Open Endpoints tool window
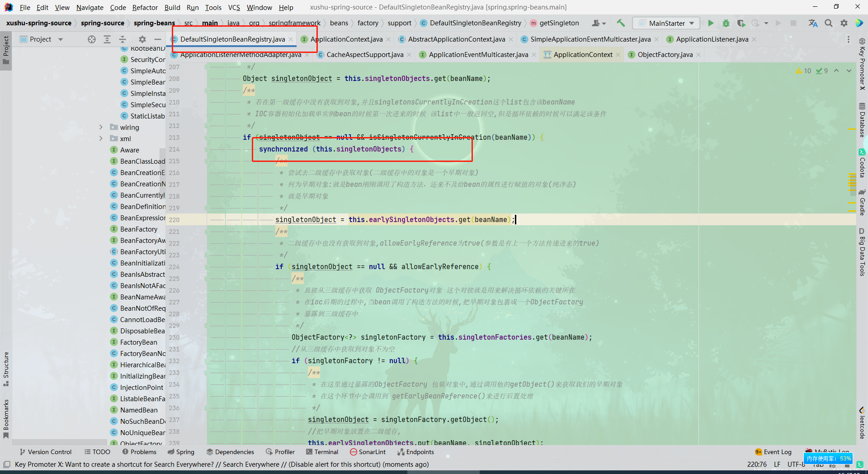This screenshot has height=474, width=868. (x=415, y=452)
